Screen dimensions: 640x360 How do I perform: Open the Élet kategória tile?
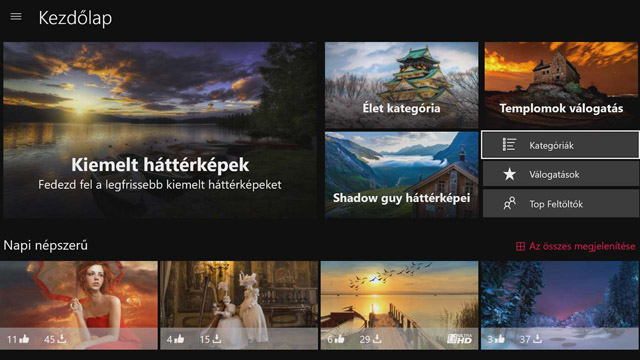pyautogui.click(x=401, y=85)
